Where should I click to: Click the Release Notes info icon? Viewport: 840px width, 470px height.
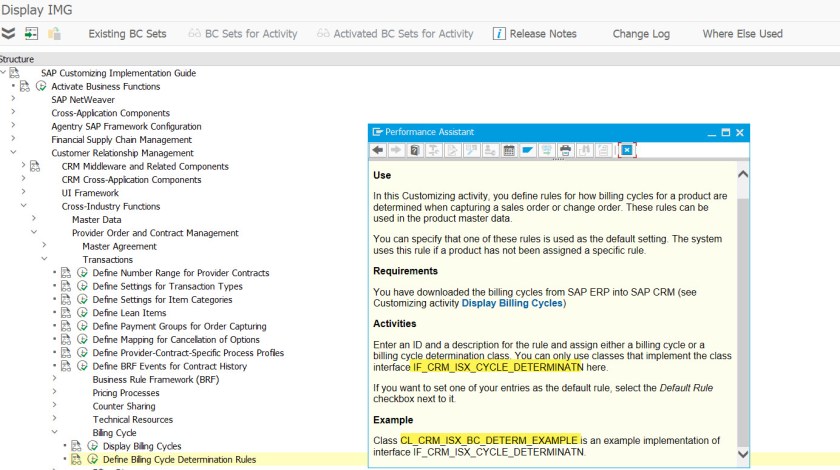(499, 34)
